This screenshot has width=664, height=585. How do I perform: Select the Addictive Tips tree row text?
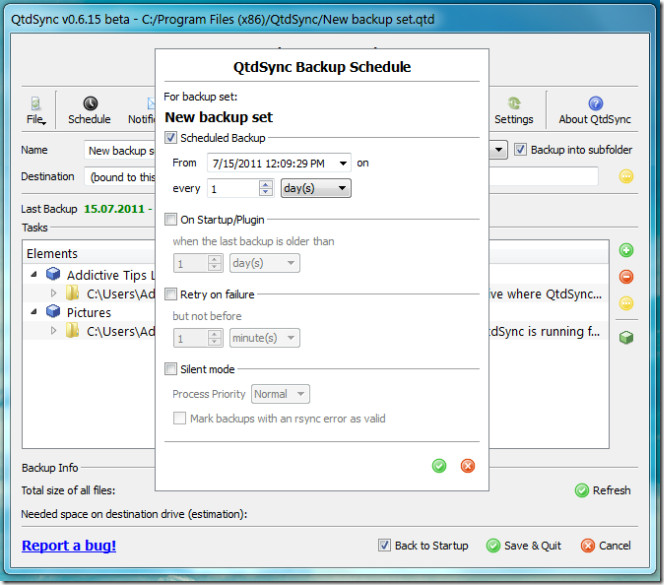[x=111, y=275]
